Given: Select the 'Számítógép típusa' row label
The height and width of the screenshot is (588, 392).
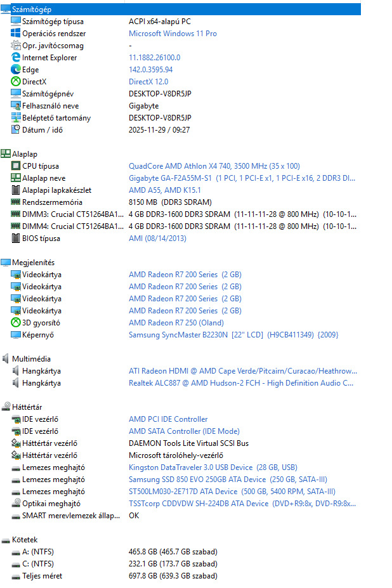Looking at the screenshot, I should point(53,22).
